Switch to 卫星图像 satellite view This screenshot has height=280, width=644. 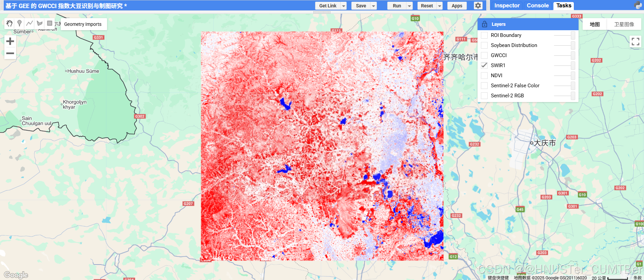[624, 24]
